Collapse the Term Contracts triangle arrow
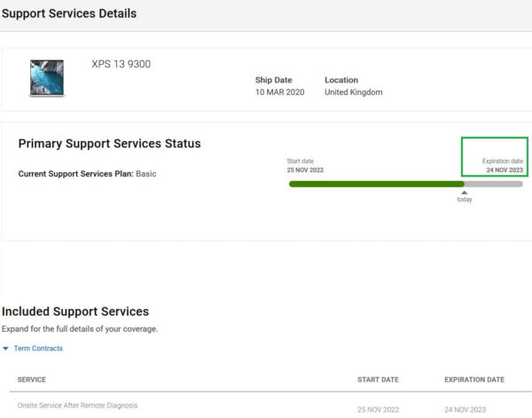This screenshot has width=532, height=418. point(5,349)
